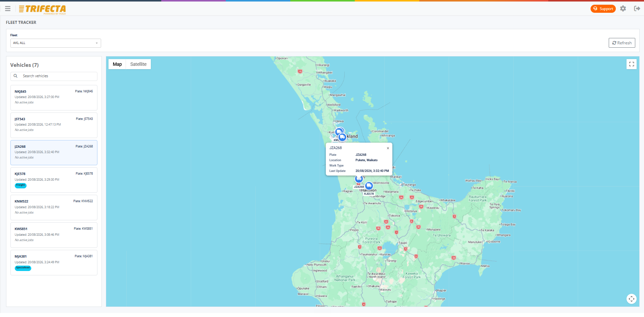
Task: Click the JZA268 truck marker on map
Action: pos(359,179)
